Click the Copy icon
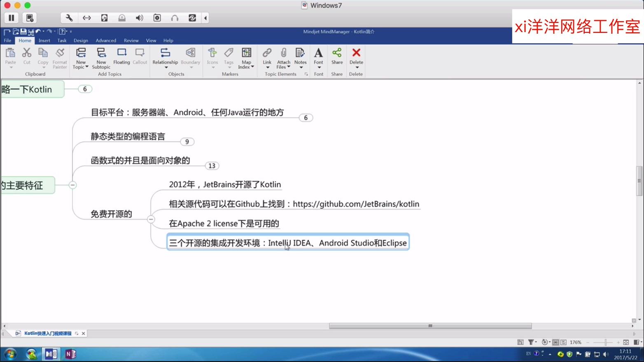 (x=43, y=52)
